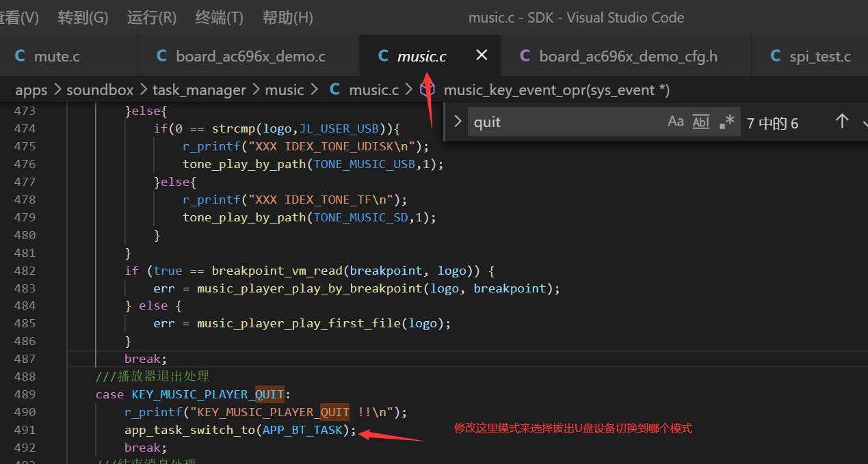Toggle Match Case (Aa) in find widget
The height and width of the screenshot is (464, 868).
(676, 122)
